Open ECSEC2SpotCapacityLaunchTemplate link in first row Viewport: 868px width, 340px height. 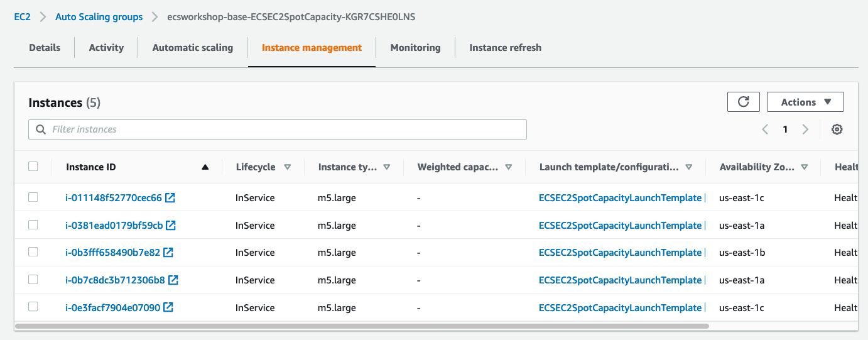(620, 198)
